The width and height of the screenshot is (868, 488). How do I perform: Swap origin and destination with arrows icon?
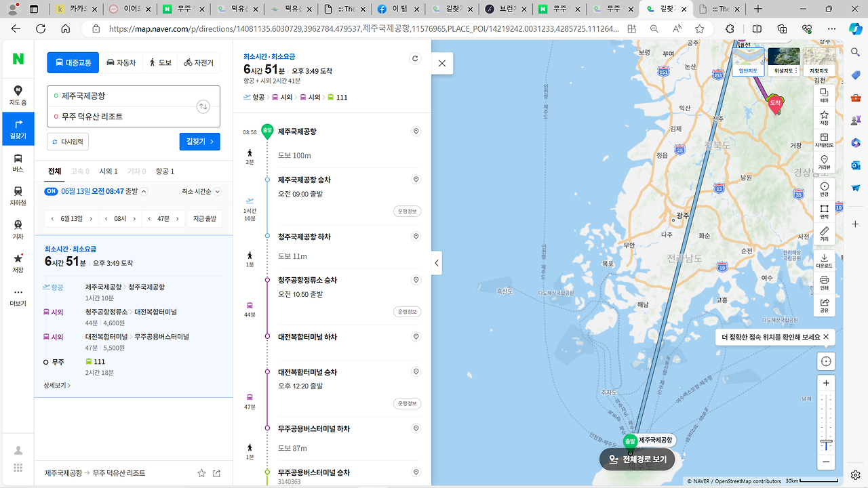pyautogui.click(x=203, y=106)
